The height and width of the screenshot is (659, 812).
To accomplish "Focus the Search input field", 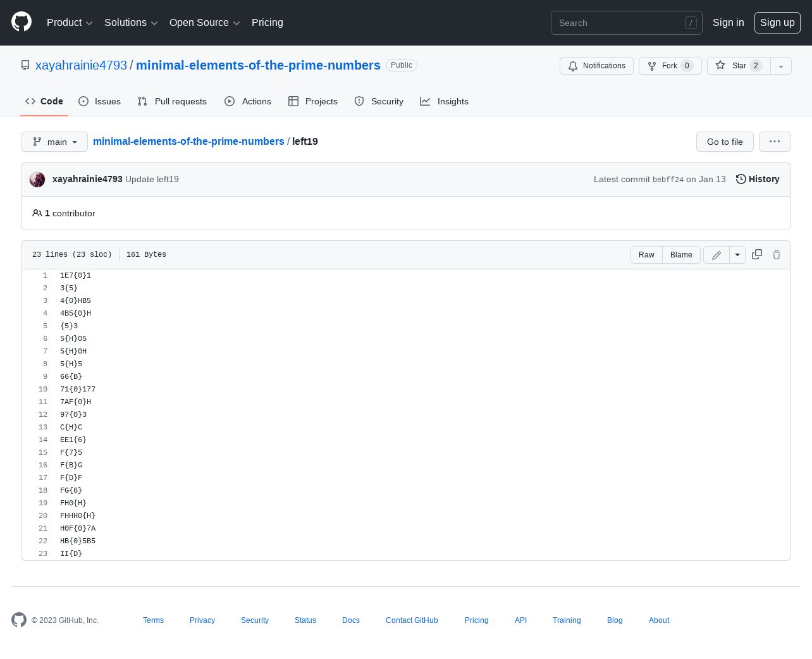I will [x=627, y=23].
